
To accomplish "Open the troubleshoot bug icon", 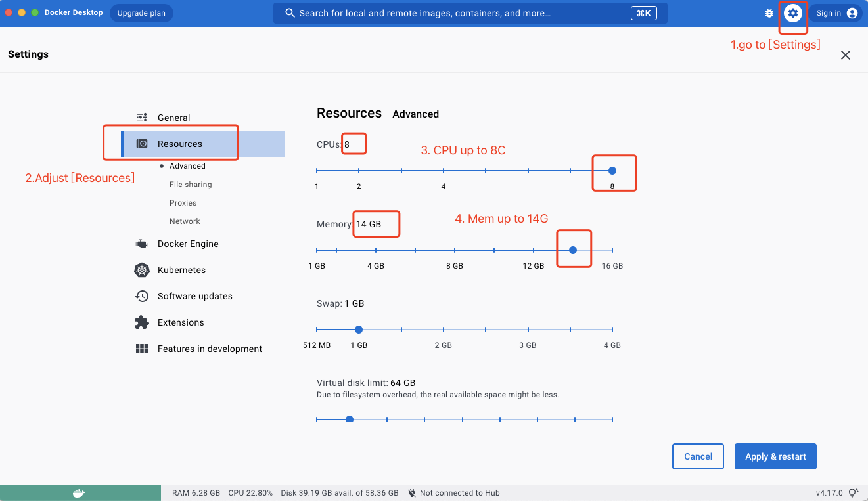I will pos(769,13).
